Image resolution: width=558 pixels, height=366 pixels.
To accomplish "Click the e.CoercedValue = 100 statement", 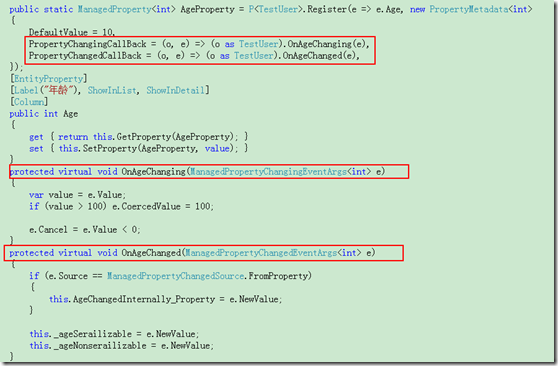I will [163, 206].
